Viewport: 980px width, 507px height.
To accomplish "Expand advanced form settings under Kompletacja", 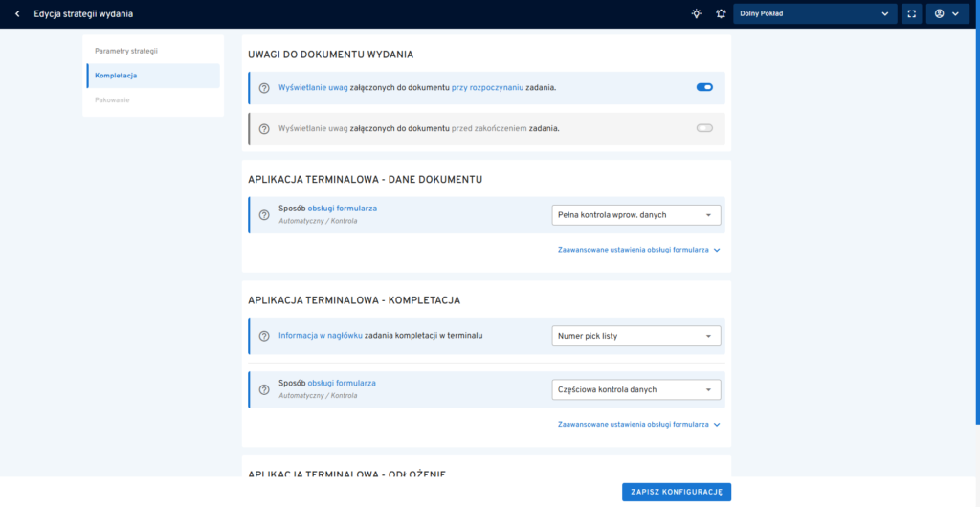I will click(638, 425).
